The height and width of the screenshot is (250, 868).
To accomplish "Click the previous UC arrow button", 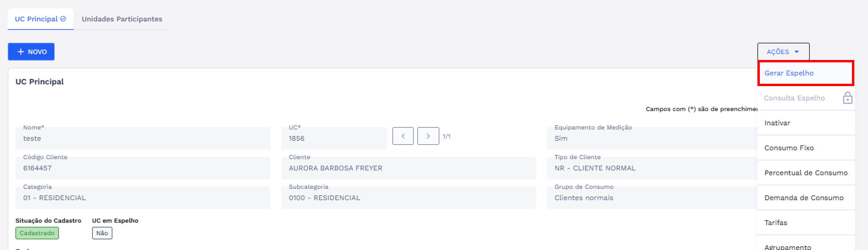I will click(x=403, y=136).
